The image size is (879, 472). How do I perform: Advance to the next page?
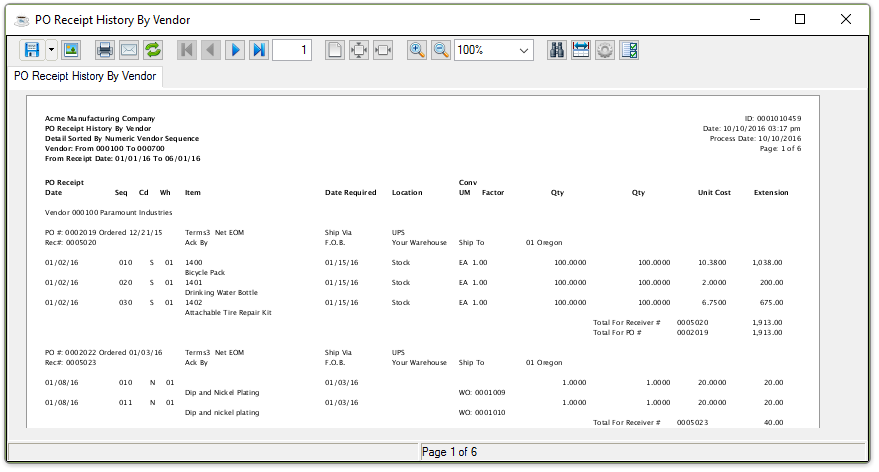pyautogui.click(x=235, y=50)
